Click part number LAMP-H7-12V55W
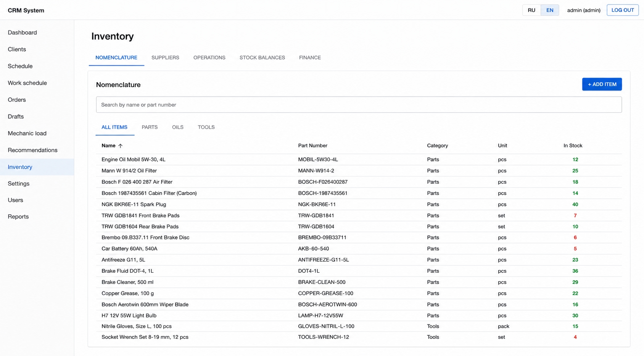Viewport: 644px width, 356px height. point(320,316)
